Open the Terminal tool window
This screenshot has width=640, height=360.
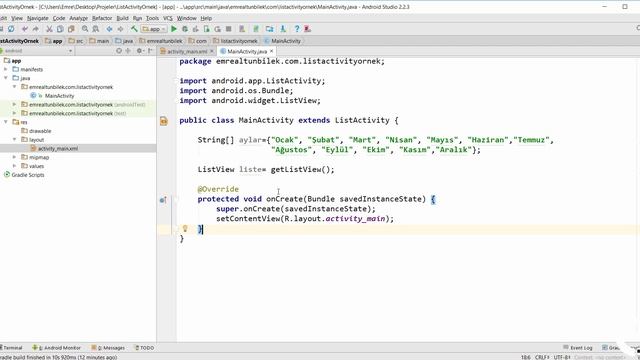pyautogui.click(x=11, y=348)
